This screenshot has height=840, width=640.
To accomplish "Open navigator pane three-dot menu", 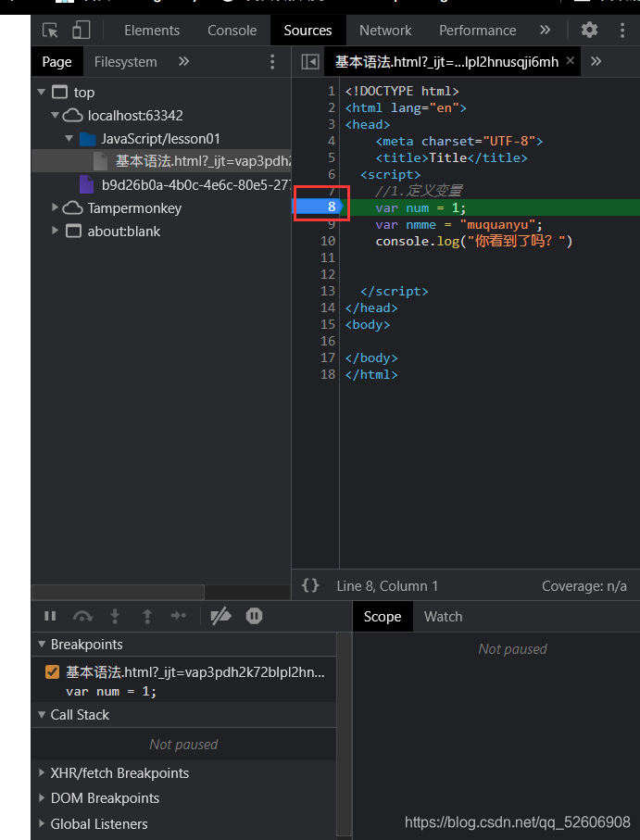I will pyautogui.click(x=272, y=62).
